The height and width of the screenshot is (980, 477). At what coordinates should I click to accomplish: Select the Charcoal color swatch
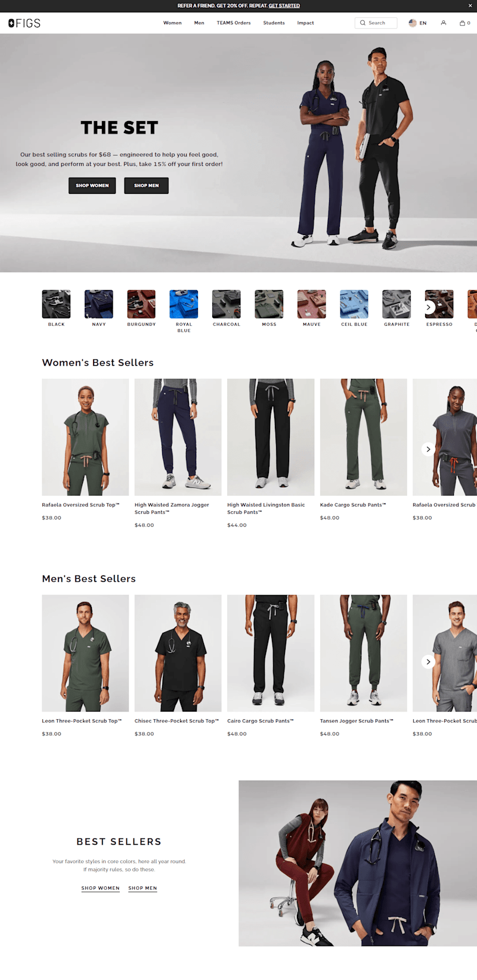[x=227, y=304]
